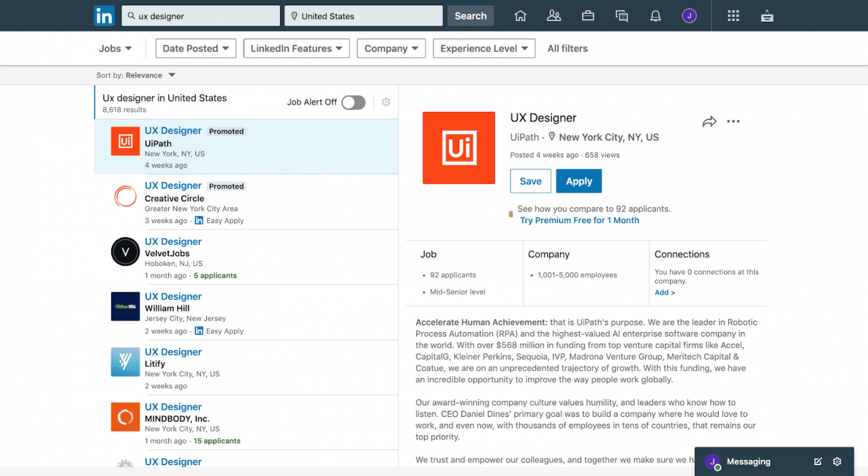Toggle the Job Alert switch on
The height and width of the screenshot is (476, 868).
(353, 102)
